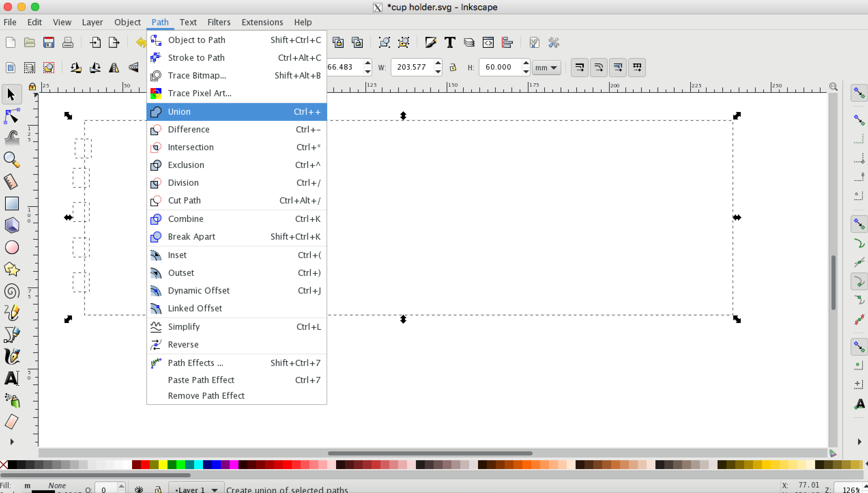Open the XML editor icon
Viewport: 868px width, 493px height.
(488, 43)
